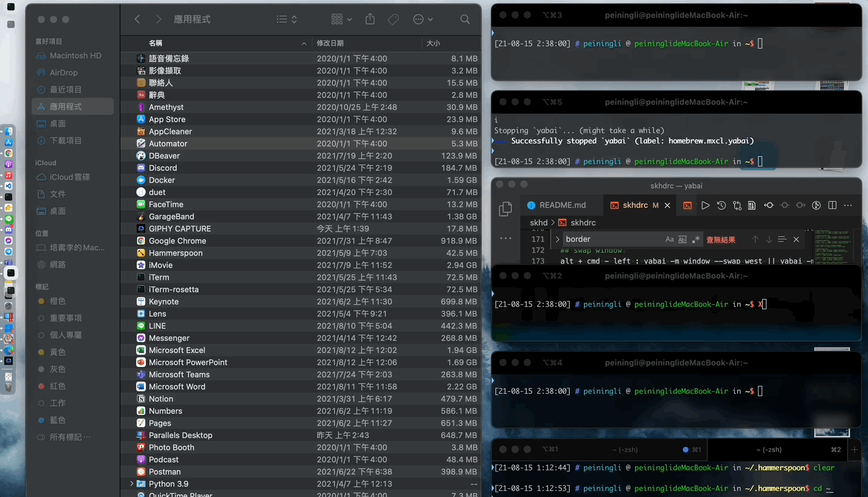The width and height of the screenshot is (868, 497).
Task: Expand the Python 3.9 folder
Action: coord(132,484)
